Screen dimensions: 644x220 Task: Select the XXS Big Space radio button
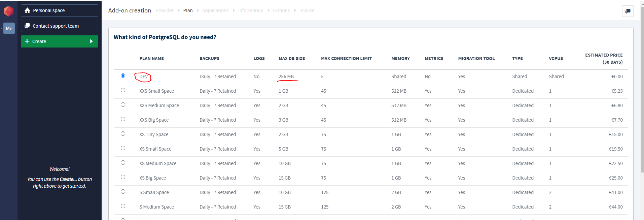123,119
